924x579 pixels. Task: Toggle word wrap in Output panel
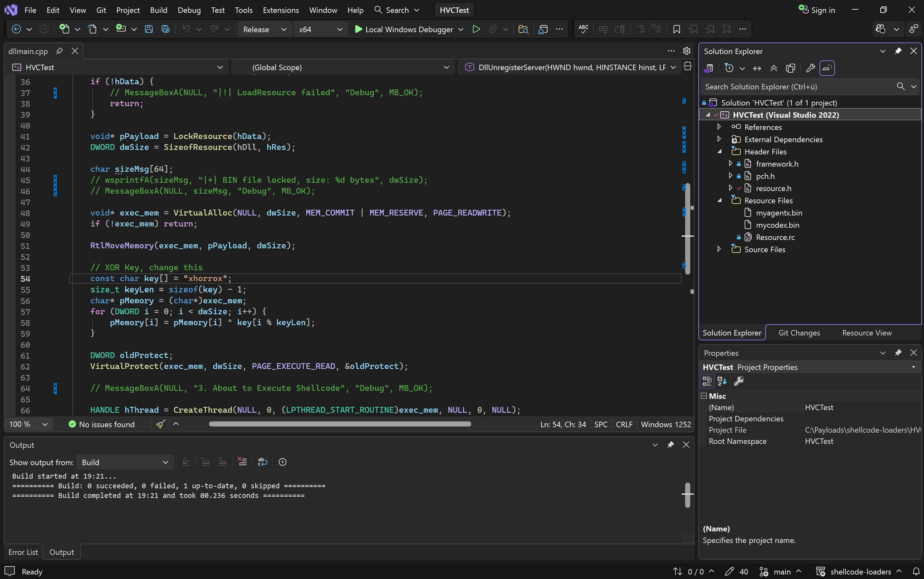click(x=263, y=462)
